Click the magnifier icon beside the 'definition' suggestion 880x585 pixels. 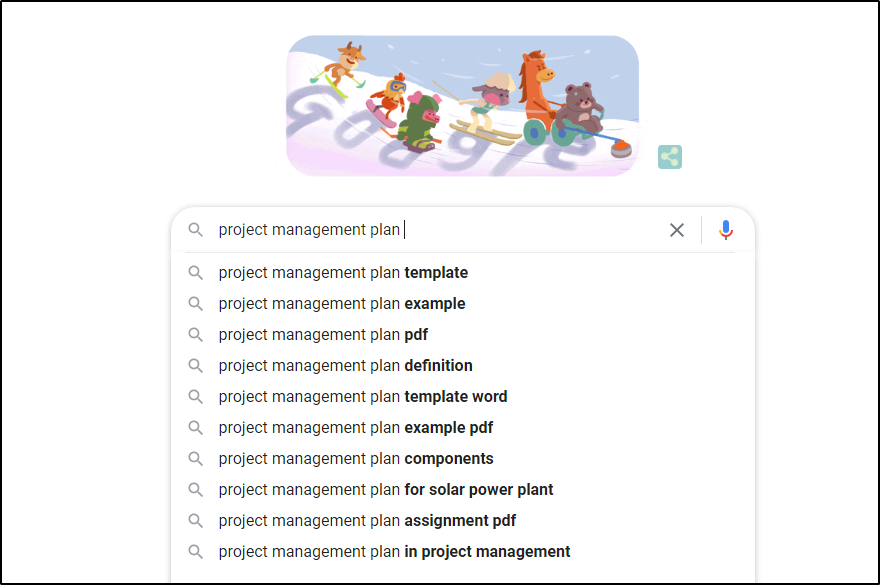(x=196, y=366)
